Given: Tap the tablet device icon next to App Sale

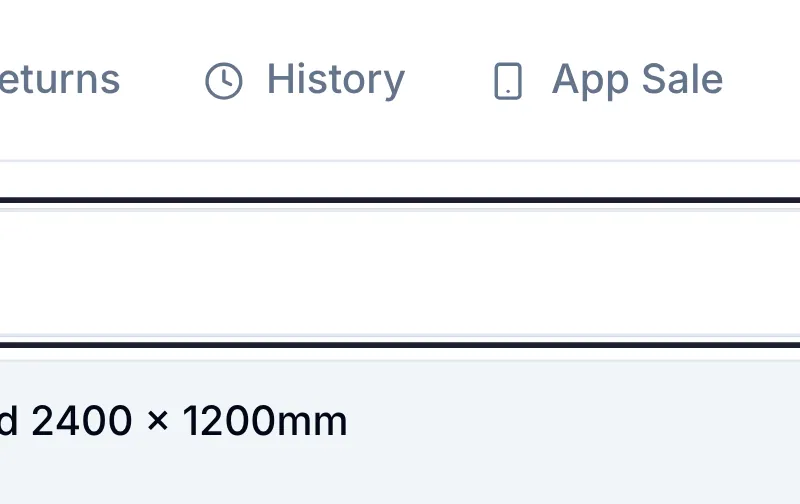Looking at the screenshot, I should coord(508,81).
